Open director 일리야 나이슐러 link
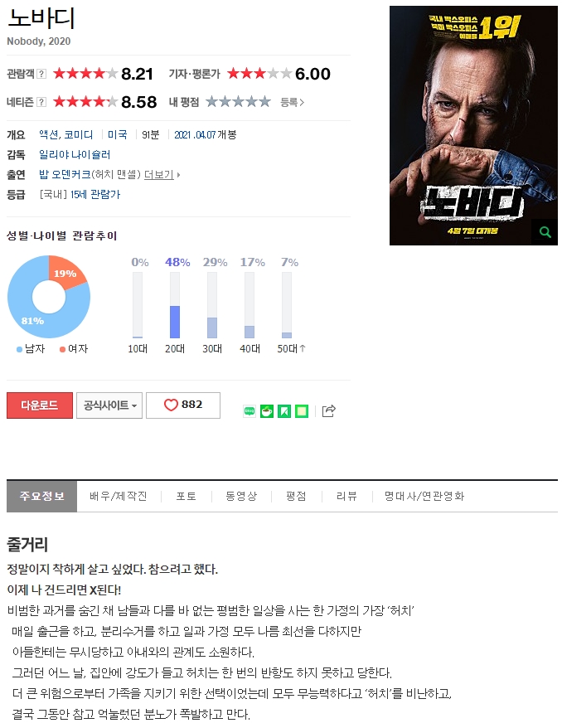Image resolution: width=562 pixels, height=728 pixels. click(75, 154)
